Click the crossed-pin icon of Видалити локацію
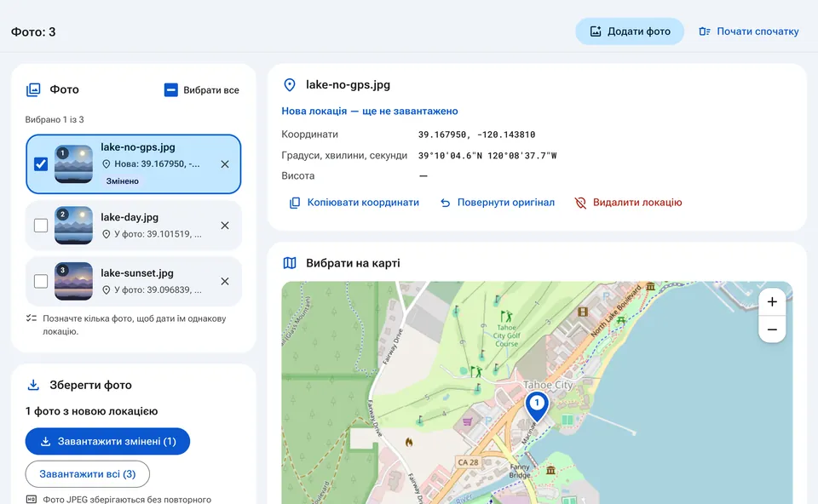The height and width of the screenshot is (504, 818). point(580,203)
